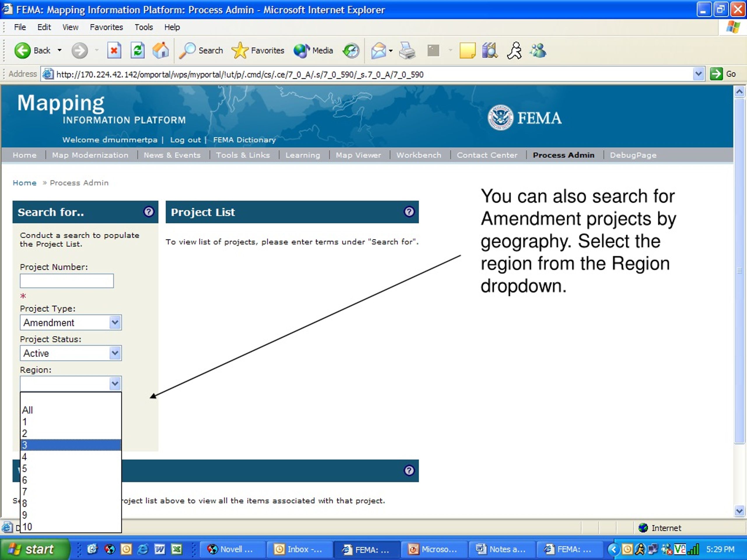Click the page scrollbar down arrow
The height and width of the screenshot is (560, 747).
(739, 511)
